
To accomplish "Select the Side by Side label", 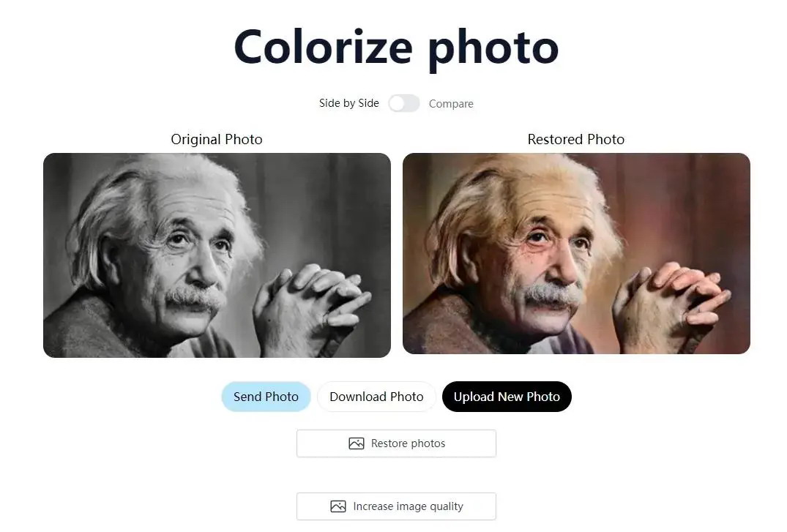I will pyautogui.click(x=348, y=103).
